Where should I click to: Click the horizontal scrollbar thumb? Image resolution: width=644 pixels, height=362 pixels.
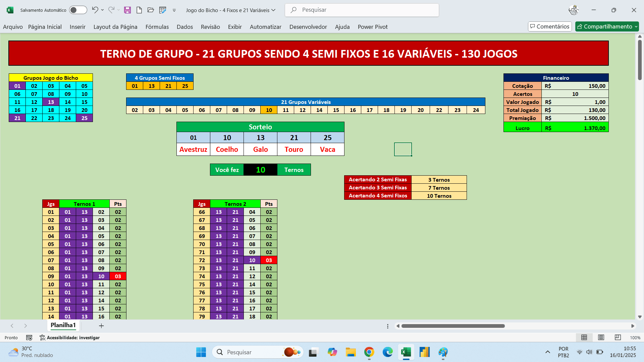[453, 326]
